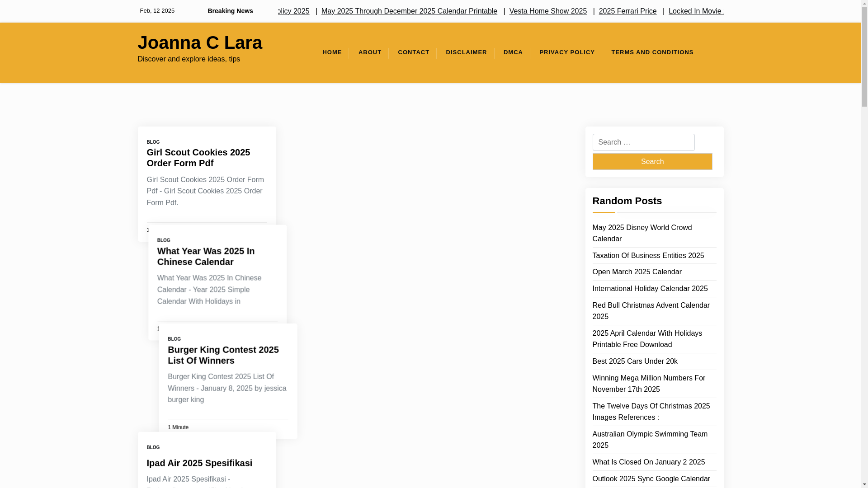This screenshot has width=868, height=488.
Task: Open Red Bull Christmas Advent Calendar 2025
Action: click(651, 311)
